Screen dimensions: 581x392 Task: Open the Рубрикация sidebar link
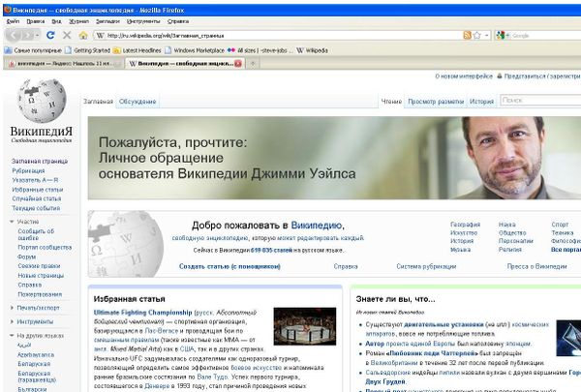coord(28,170)
